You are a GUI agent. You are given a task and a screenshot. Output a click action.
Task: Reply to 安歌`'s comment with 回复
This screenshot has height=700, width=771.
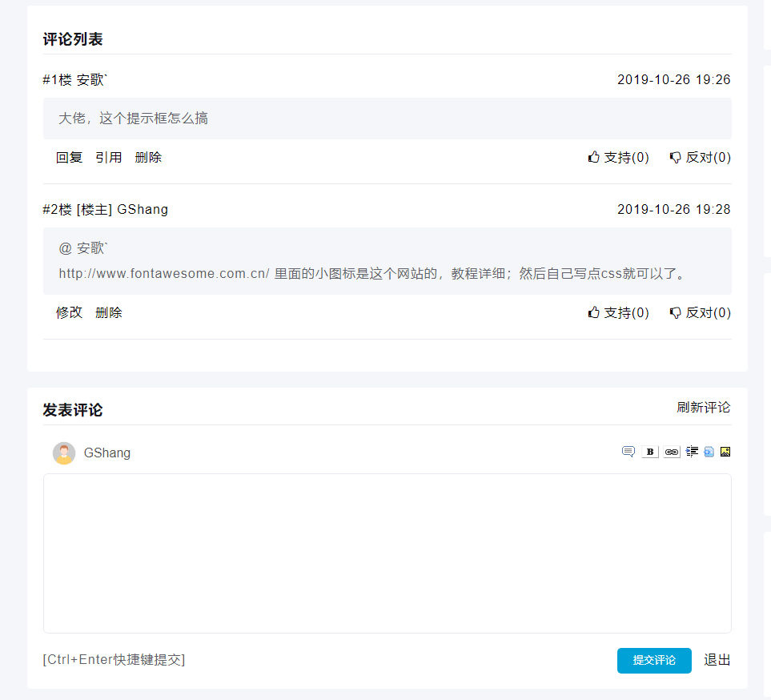pyautogui.click(x=69, y=158)
